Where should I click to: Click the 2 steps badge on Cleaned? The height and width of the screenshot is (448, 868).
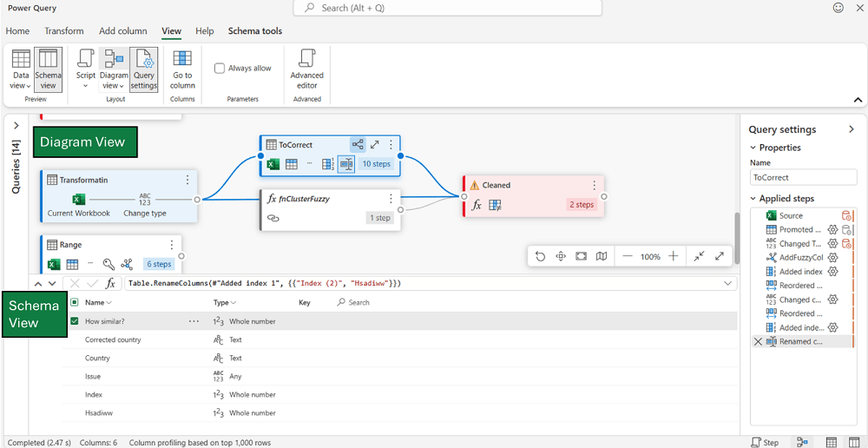click(x=582, y=204)
